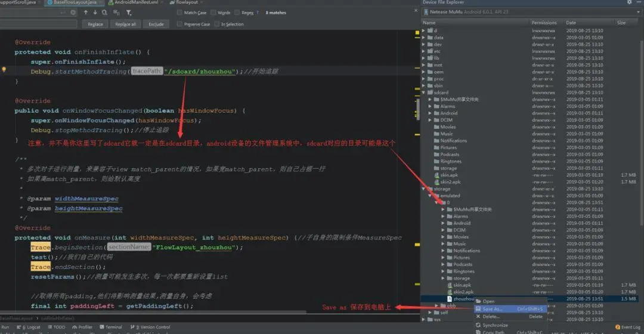This screenshot has height=334, width=644.
Task: Open the Logcat tool window
Action: [x=29, y=327]
